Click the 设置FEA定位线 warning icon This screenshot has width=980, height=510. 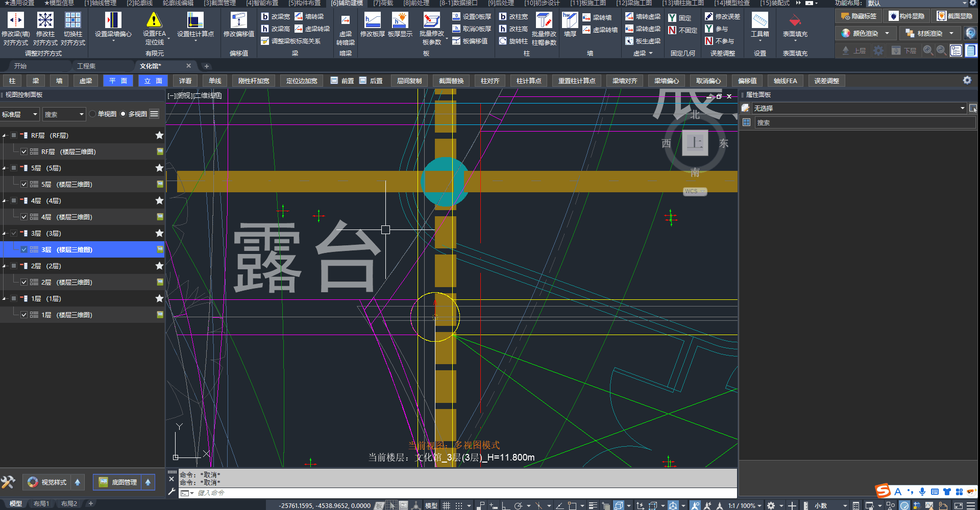point(154,20)
